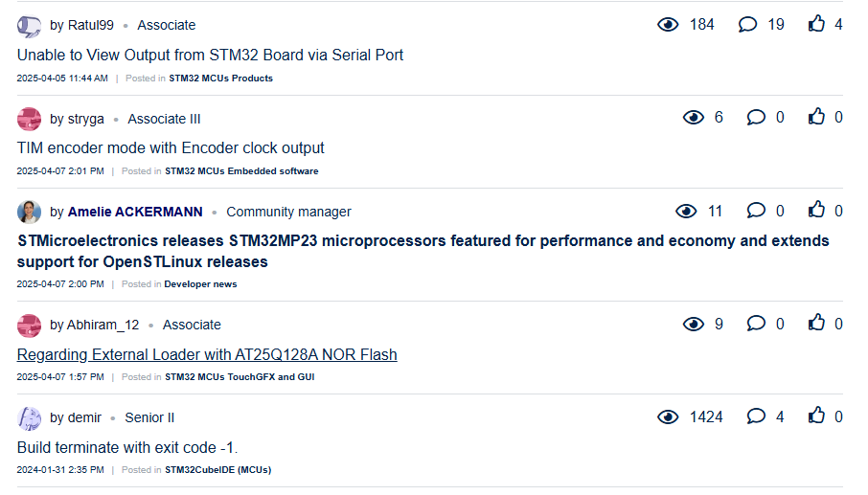The height and width of the screenshot is (495, 868).
Task: Click the thumbs-up icon on demir's post
Action: pos(816,416)
